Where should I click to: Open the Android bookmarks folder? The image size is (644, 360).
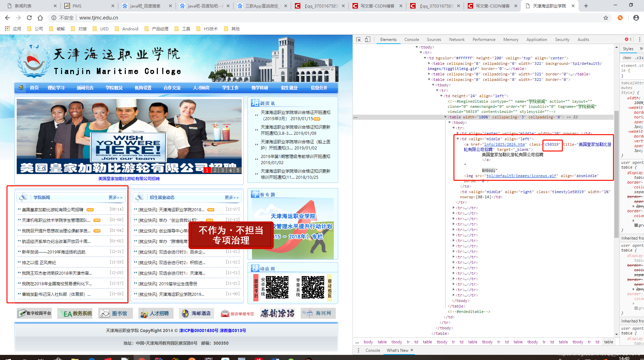[x=127, y=29]
